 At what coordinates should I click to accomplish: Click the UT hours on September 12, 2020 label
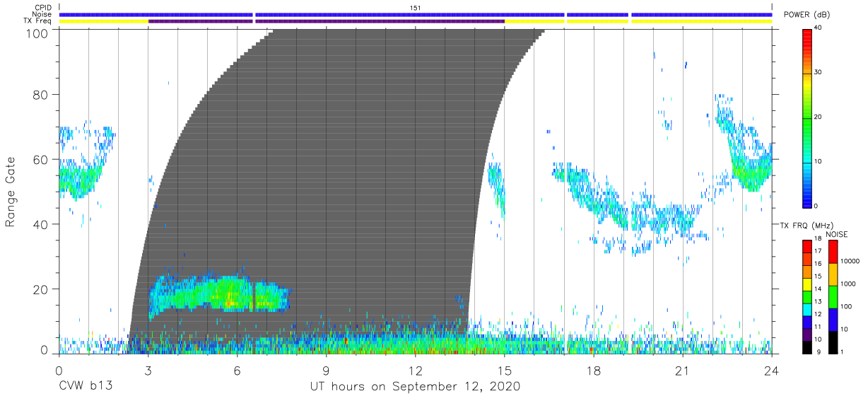[x=415, y=387]
